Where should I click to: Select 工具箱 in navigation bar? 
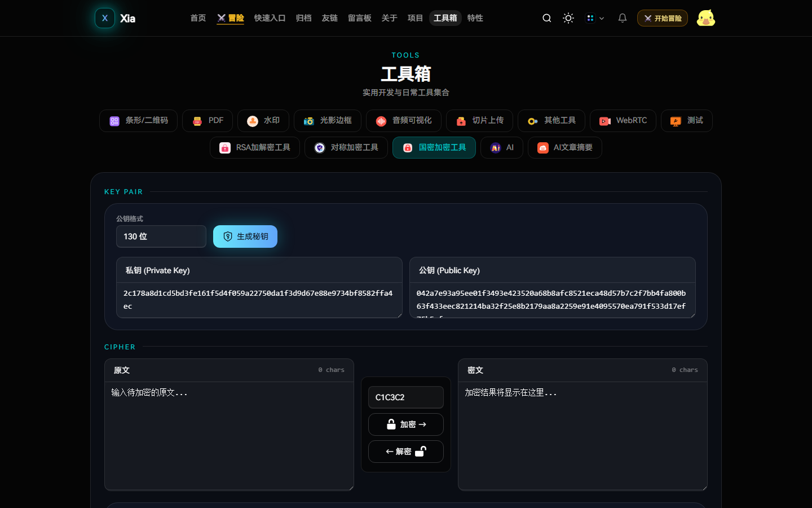[445, 18]
